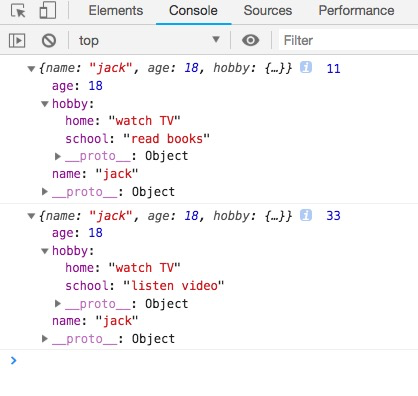Expand __proto__ under hobby with read books
Image resolution: width=418 pixels, height=396 pixels.
click(58, 156)
